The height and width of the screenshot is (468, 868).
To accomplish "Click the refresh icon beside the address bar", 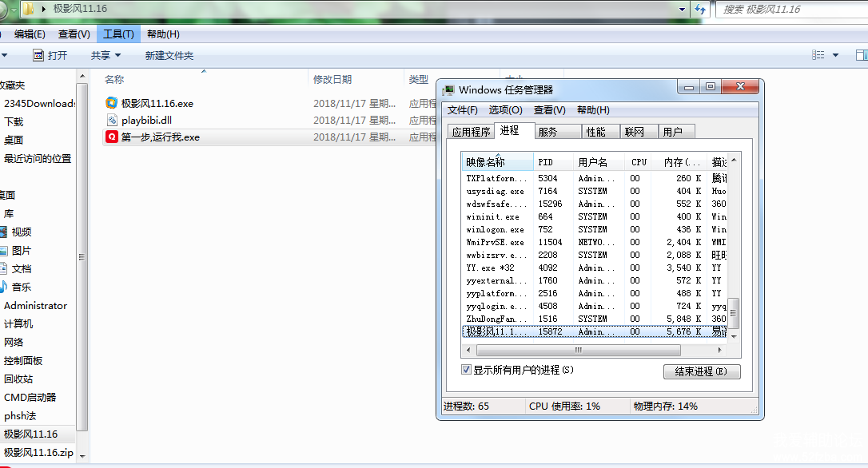I will point(700,10).
